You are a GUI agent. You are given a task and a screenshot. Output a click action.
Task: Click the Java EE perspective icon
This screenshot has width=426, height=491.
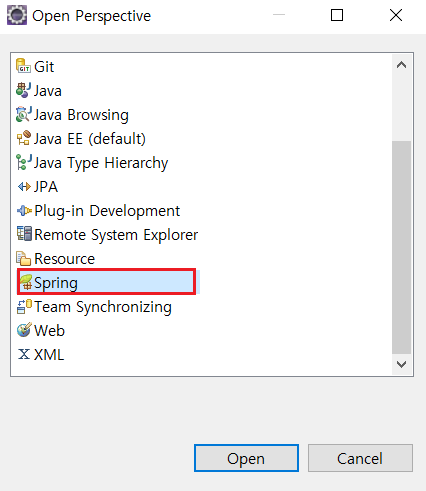24,138
